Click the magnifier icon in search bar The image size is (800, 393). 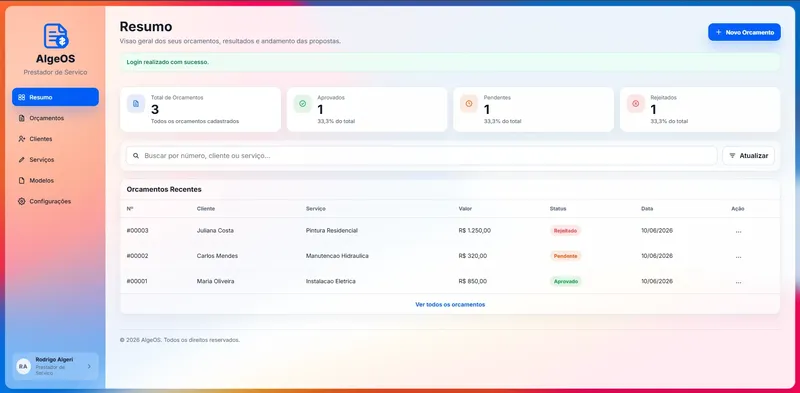(136, 156)
